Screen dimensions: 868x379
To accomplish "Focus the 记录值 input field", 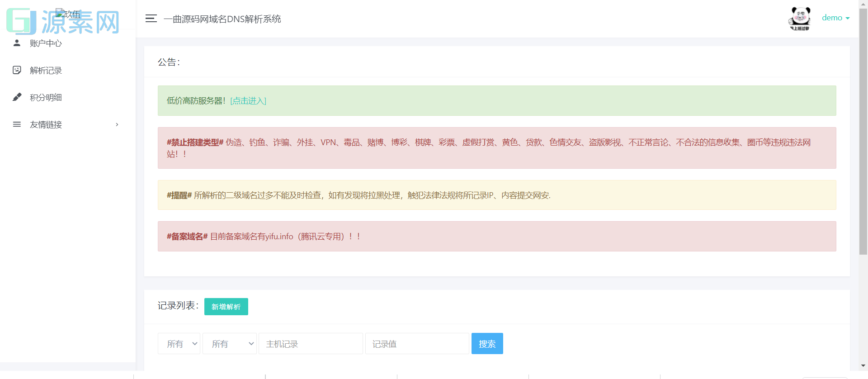I will point(417,344).
